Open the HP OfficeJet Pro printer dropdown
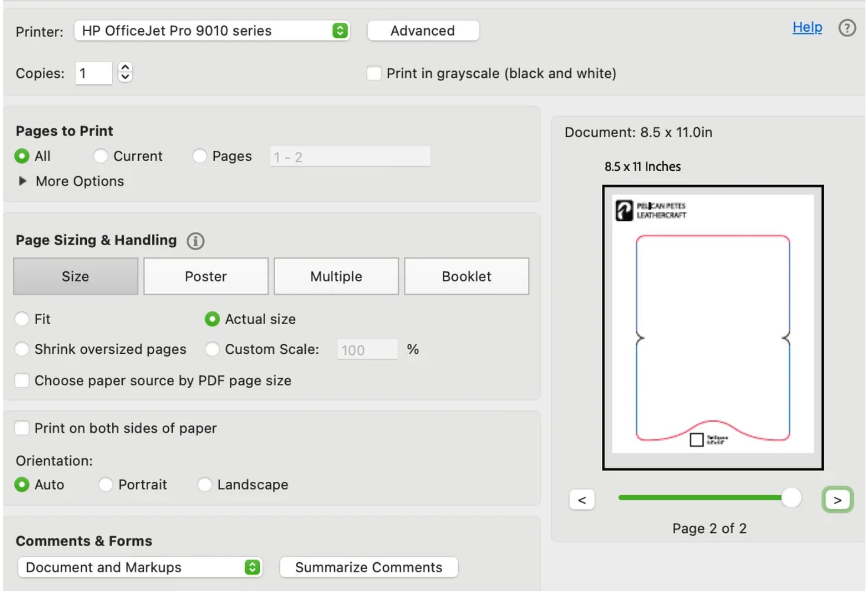This screenshot has height=594, width=868. pyautogui.click(x=212, y=31)
